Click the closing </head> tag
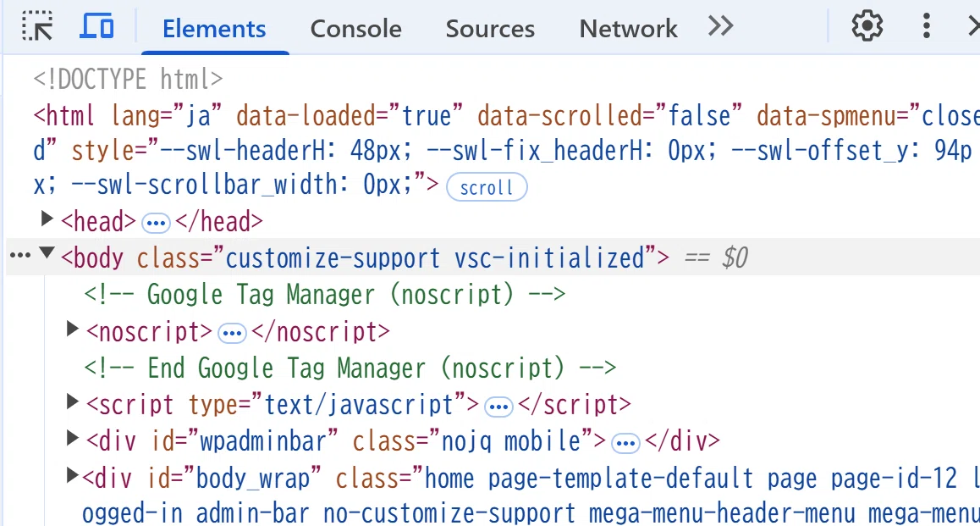 click(x=219, y=221)
